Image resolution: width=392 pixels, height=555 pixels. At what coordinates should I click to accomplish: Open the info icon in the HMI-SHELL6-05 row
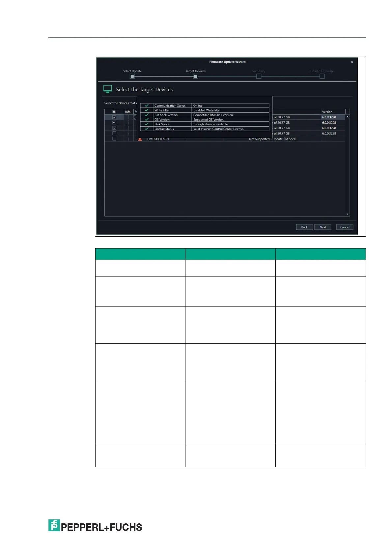(129, 139)
